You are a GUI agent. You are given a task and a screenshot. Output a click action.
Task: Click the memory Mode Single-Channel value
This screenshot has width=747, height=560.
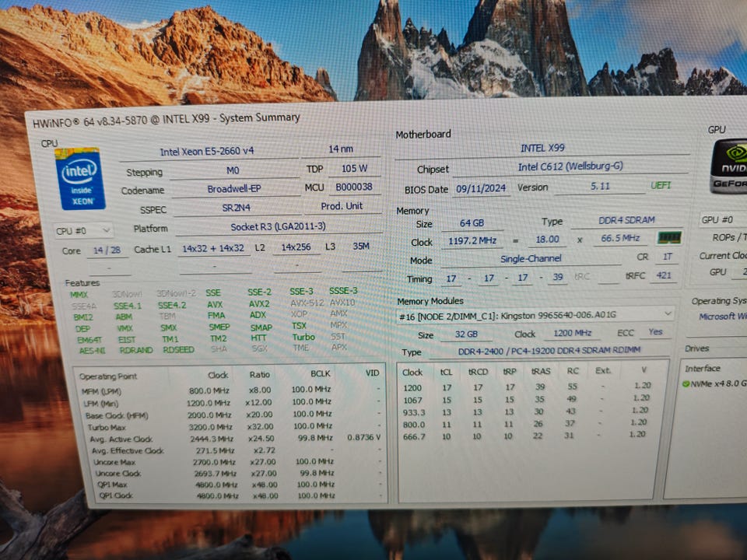tap(531, 258)
